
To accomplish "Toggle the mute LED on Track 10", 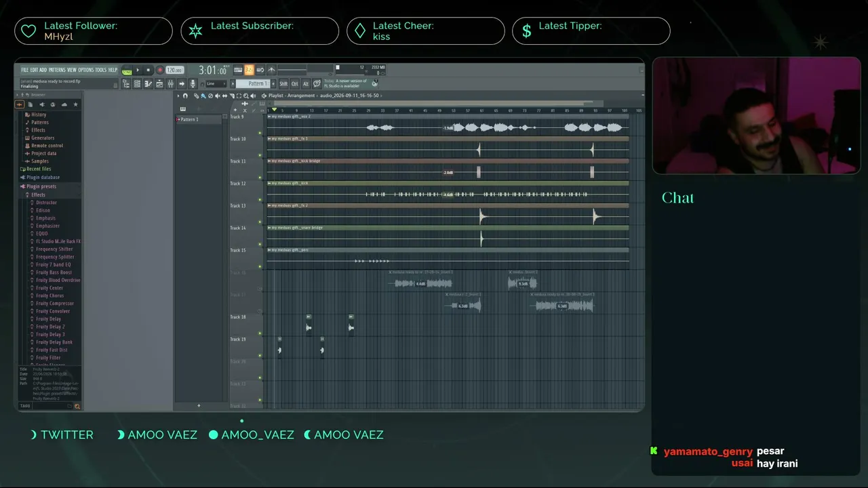I will click(260, 155).
